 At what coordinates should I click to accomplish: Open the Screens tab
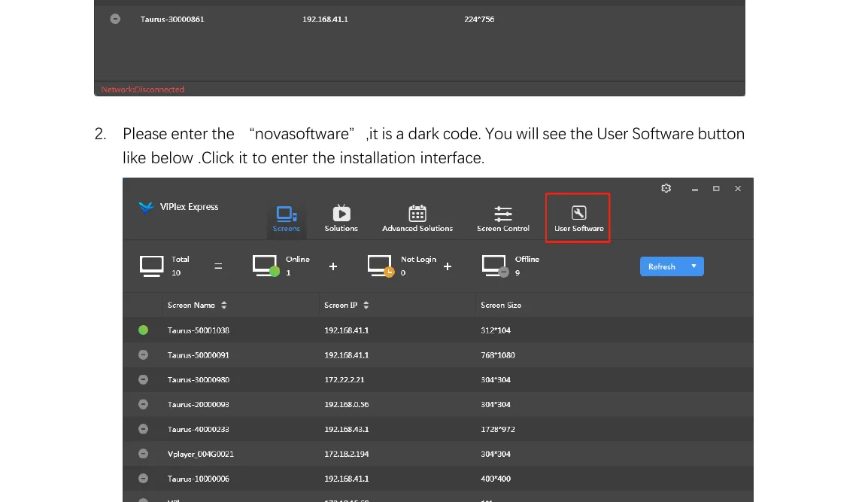click(x=286, y=219)
